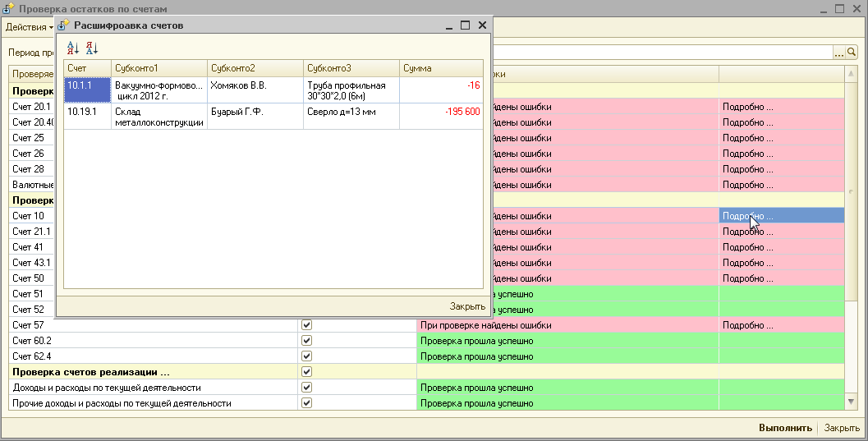This screenshot has height=441, width=868.
Task: Close Расшифровка счетов dialog via X icon
Action: pos(482,25)
